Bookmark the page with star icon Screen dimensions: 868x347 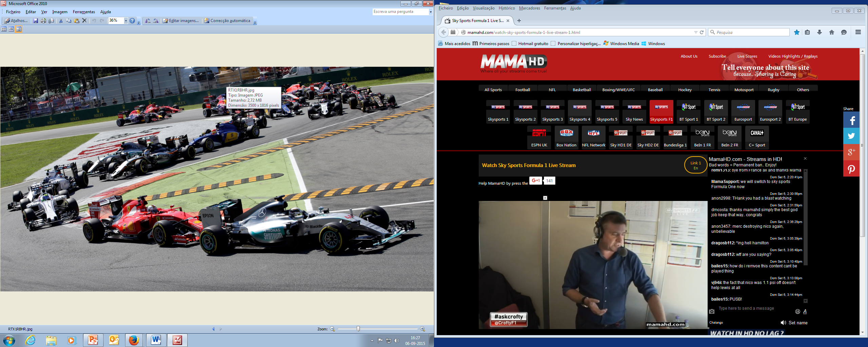797,32
